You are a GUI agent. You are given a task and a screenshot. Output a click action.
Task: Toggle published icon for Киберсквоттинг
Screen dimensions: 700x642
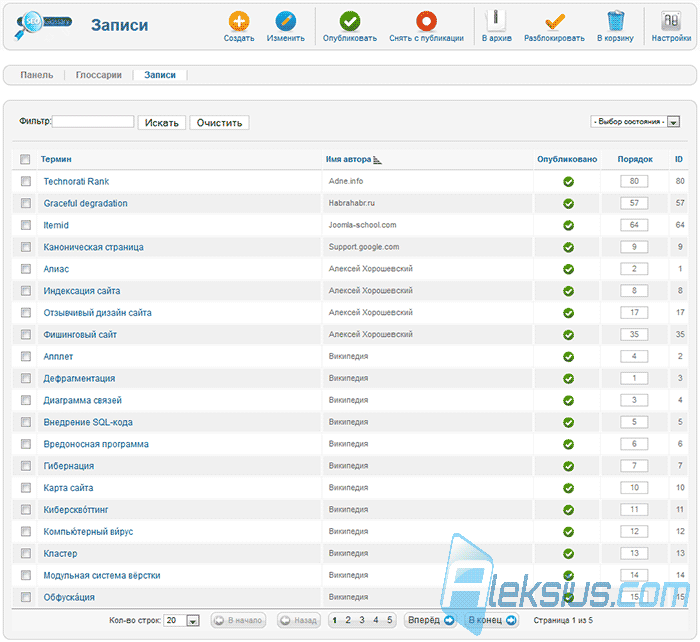click(568, 510)
